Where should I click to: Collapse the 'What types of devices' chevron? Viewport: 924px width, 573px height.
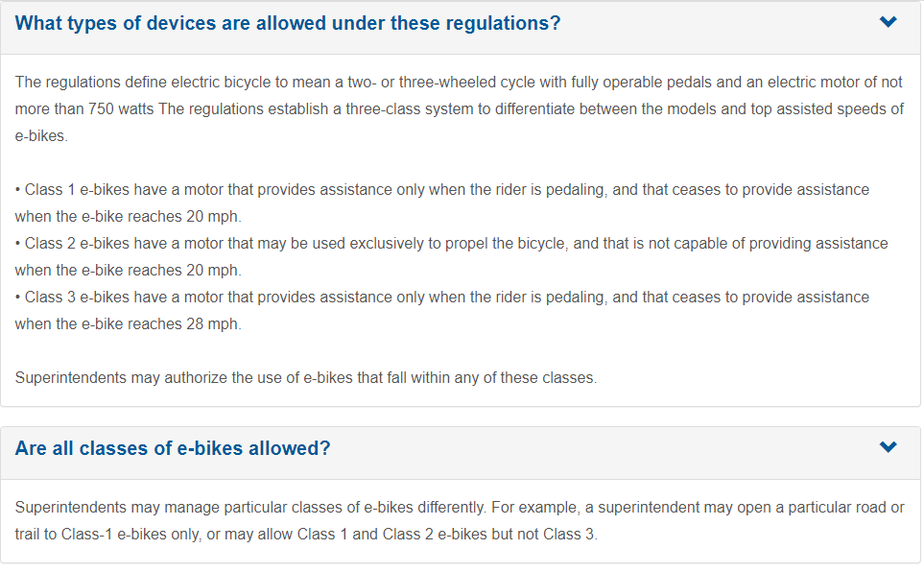coord(888,22)
